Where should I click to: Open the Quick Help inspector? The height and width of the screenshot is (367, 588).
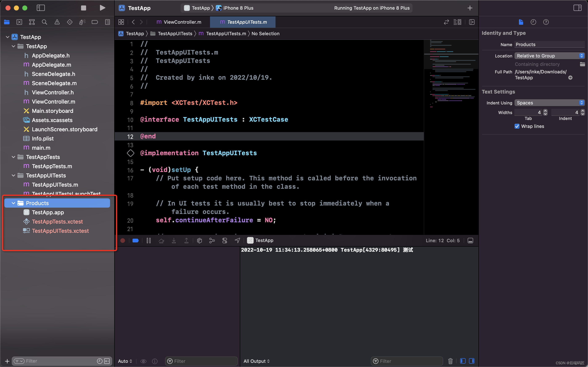click(x=546, y=22)
